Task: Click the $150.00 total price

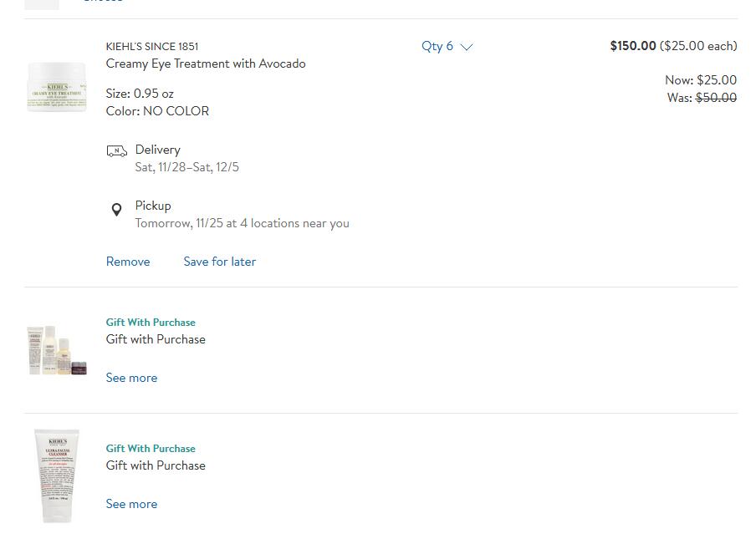Action: click(x=632, y=46)
